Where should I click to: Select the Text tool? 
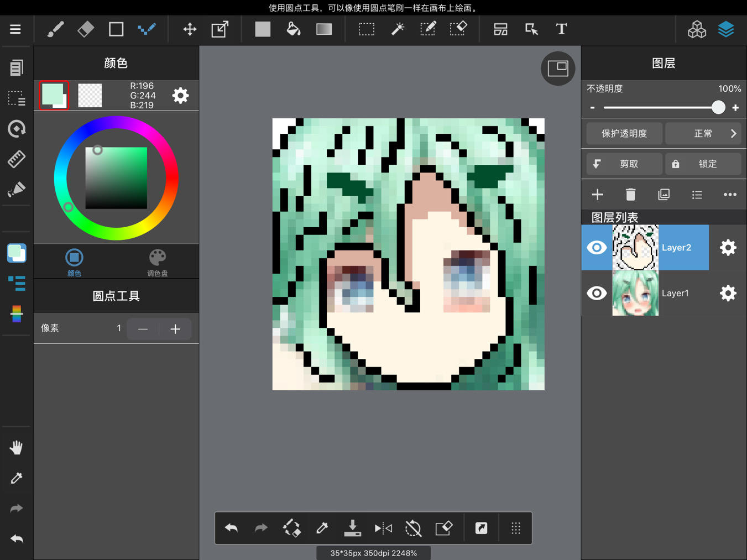(x=561, y=29)
